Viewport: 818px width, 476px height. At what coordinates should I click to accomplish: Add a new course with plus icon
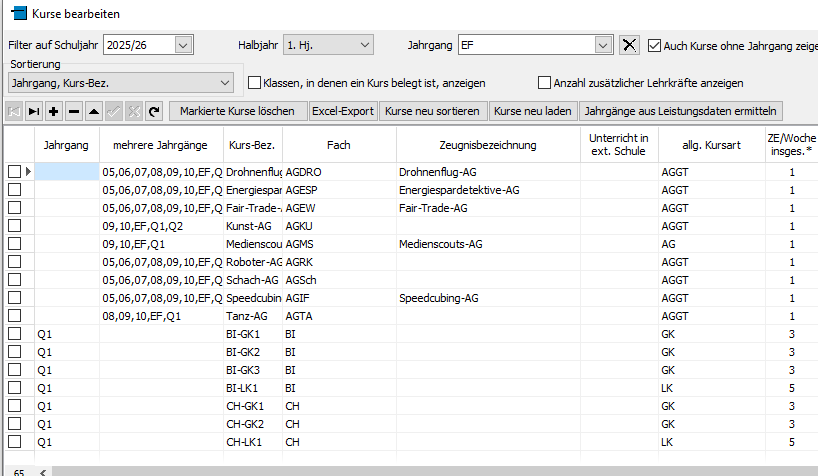point(53,111)
